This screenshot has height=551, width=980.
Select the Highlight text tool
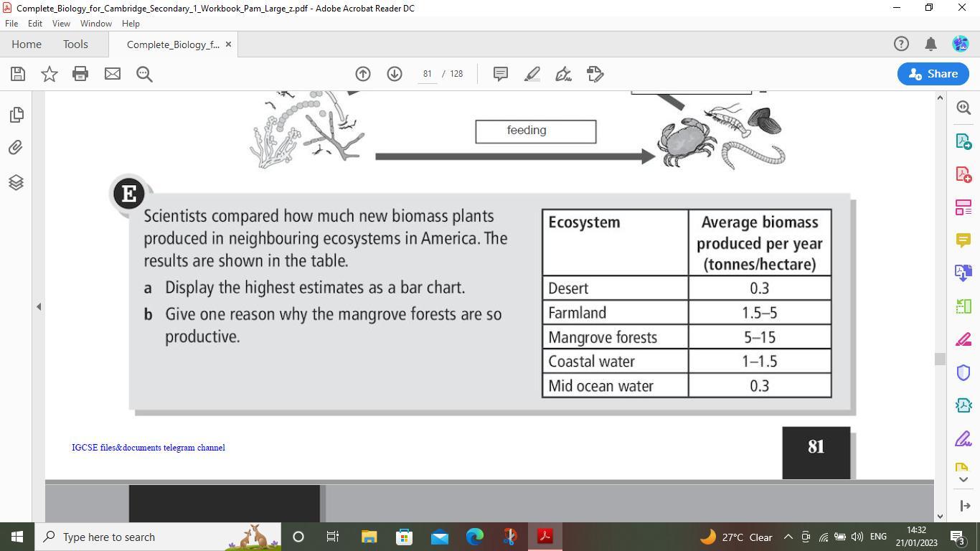point(532,74)
